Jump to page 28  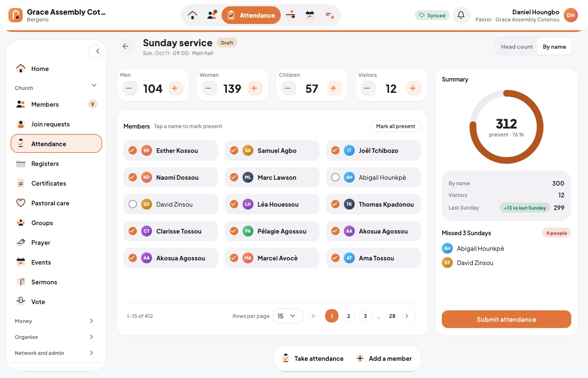pyautogui.click(x=392, y=316)
